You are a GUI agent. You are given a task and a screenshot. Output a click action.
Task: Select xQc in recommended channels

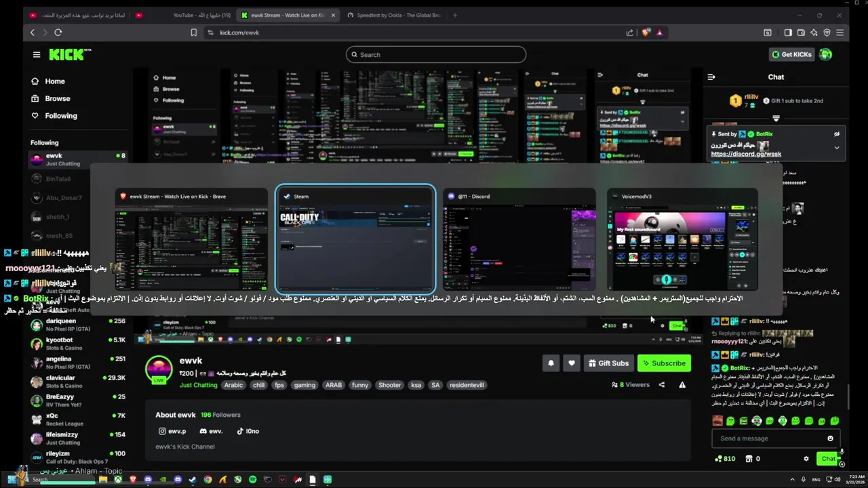pyautogui.click(x=77, y=420)
